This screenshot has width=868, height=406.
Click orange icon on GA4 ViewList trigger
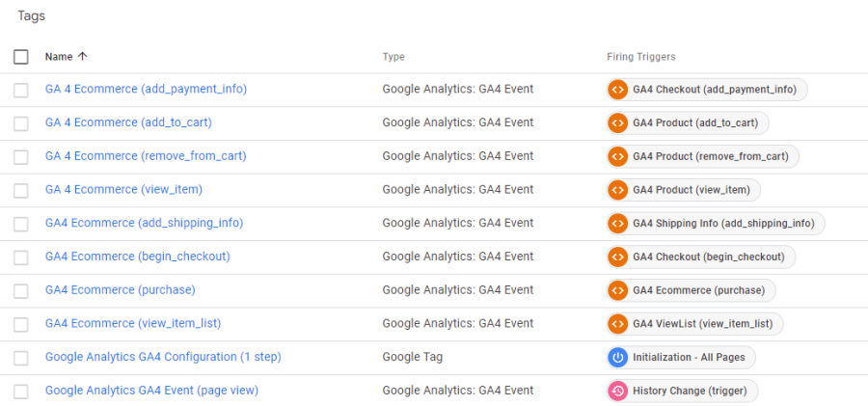pos(618,324)
